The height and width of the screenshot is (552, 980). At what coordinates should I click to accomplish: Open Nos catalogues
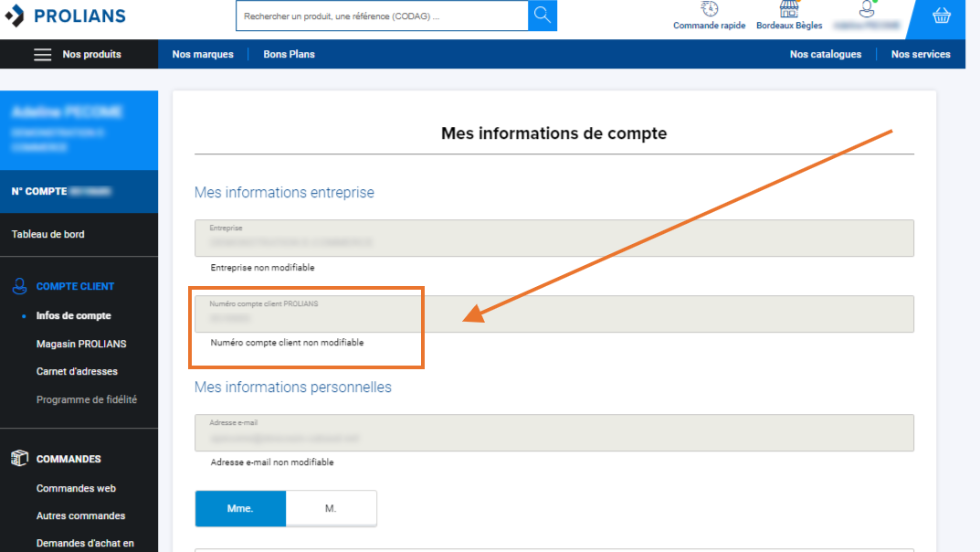pos(825,55)
